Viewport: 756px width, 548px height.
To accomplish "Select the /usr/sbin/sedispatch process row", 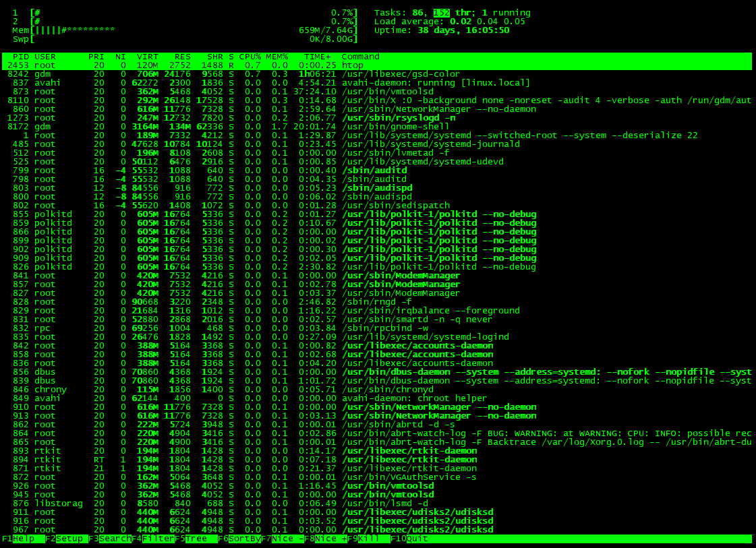I will (x=377, y=206).
